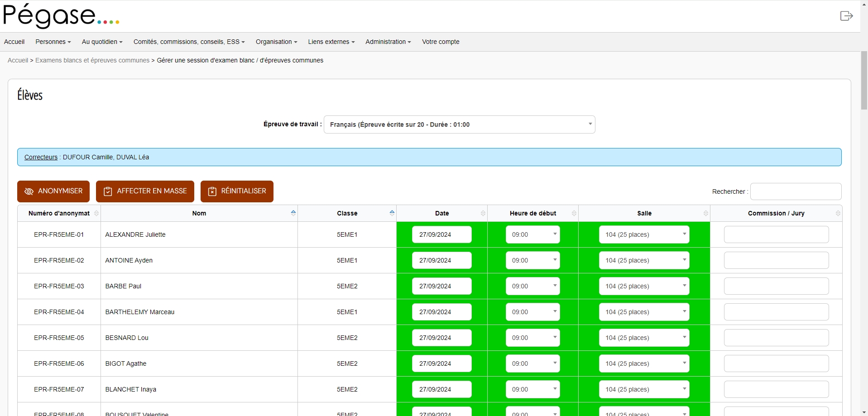
Task: Open the Au quotidien menu
Action: pyautogui.click(x=102, y=42)
